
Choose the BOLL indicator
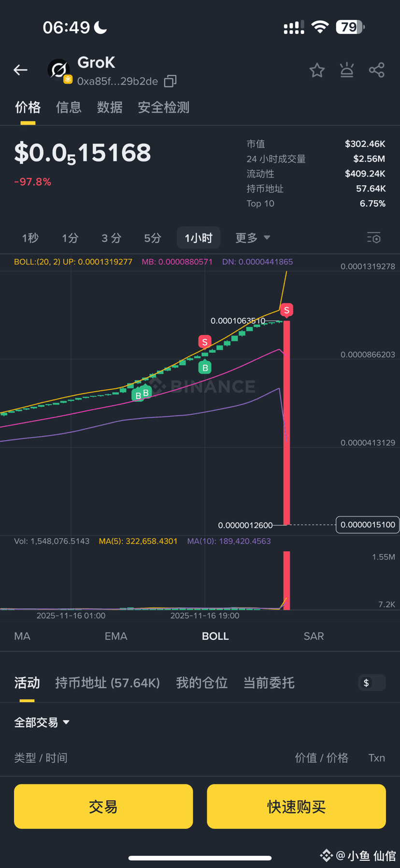tap(215, 636)
